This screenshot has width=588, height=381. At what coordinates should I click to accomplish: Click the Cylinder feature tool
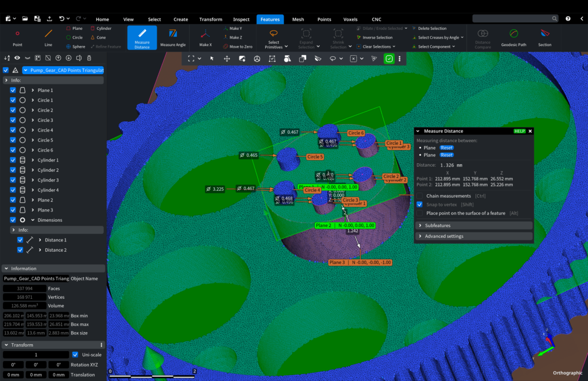click(x=100, y=28)
